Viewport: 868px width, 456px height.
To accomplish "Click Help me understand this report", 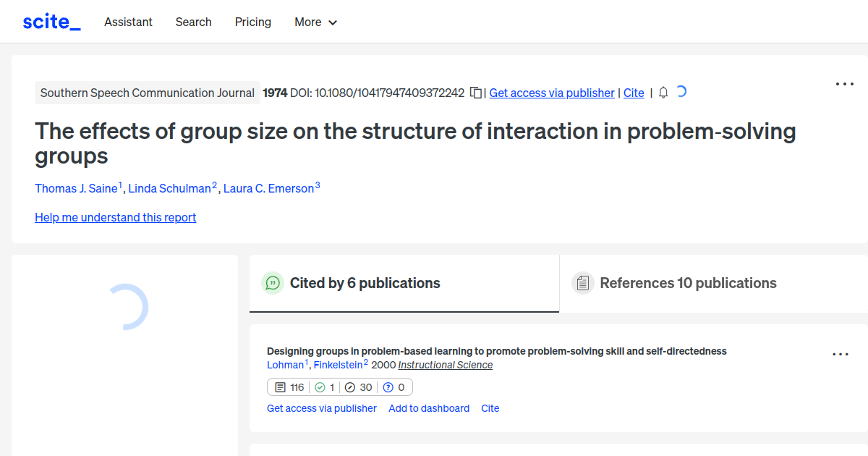I will point(115,217).
